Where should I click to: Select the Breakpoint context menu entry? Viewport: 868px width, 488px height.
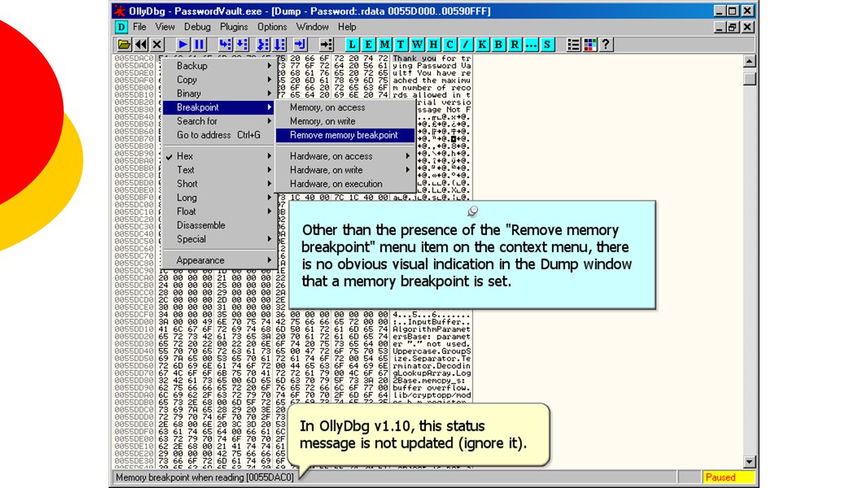[219, 107]
